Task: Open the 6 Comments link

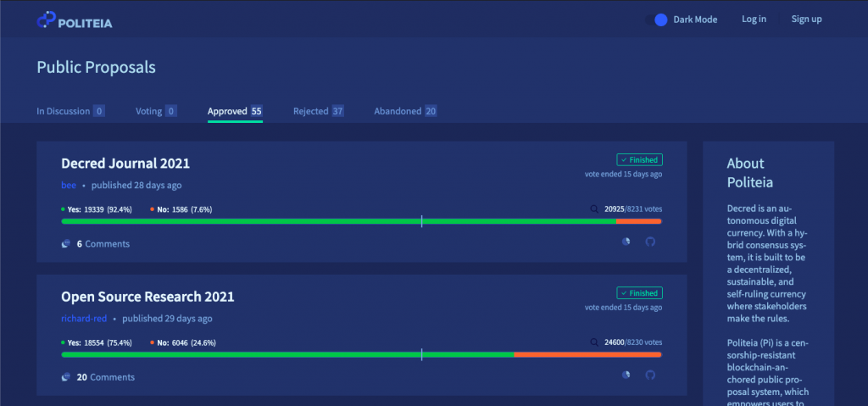Action: tap(103, 244)
